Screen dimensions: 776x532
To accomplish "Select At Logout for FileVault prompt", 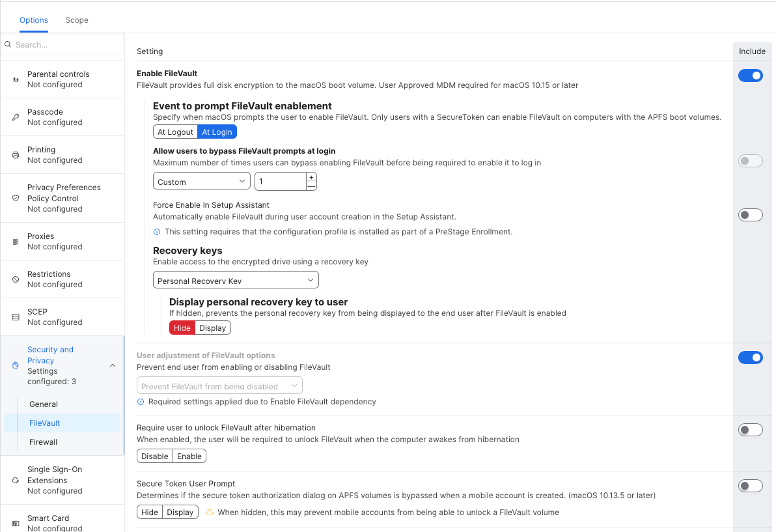I will point(175,132).
